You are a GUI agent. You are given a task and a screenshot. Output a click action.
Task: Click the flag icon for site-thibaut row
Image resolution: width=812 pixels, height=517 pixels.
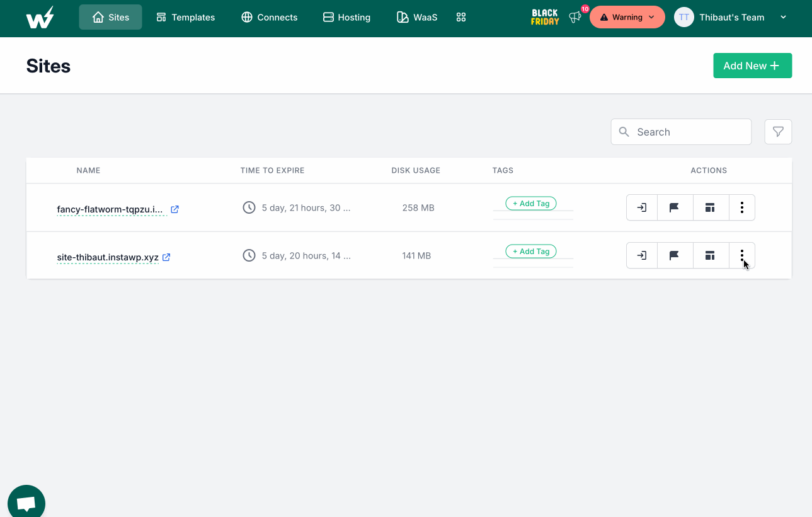tap(674, 255)
